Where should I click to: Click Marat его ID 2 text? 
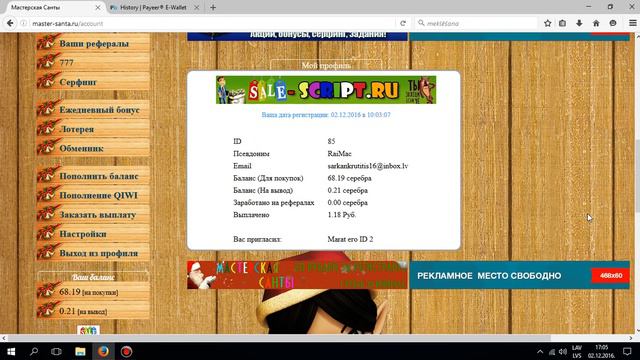(350, 239)
